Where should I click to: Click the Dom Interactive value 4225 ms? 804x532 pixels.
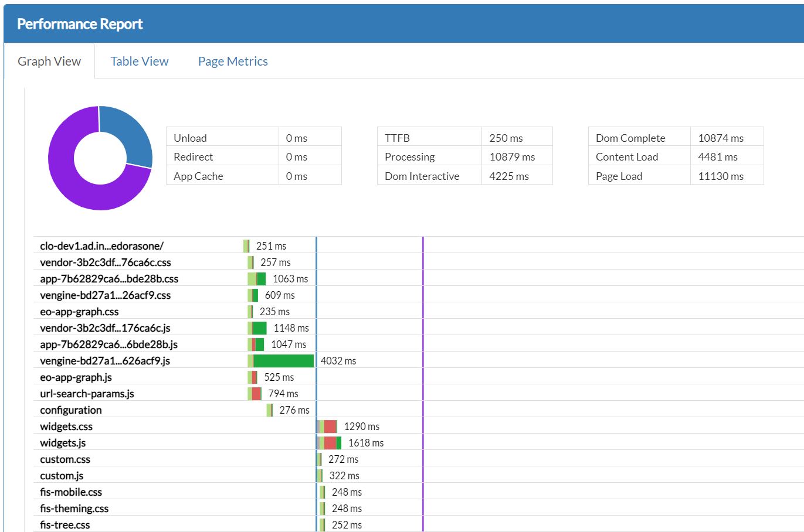coord(509,176)
